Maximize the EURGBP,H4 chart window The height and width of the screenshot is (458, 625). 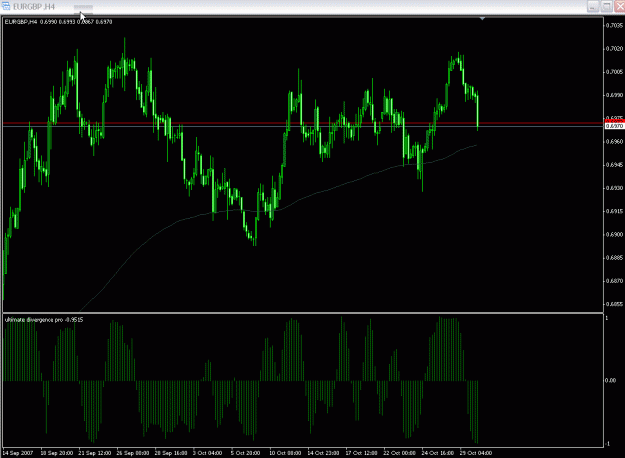606,6
